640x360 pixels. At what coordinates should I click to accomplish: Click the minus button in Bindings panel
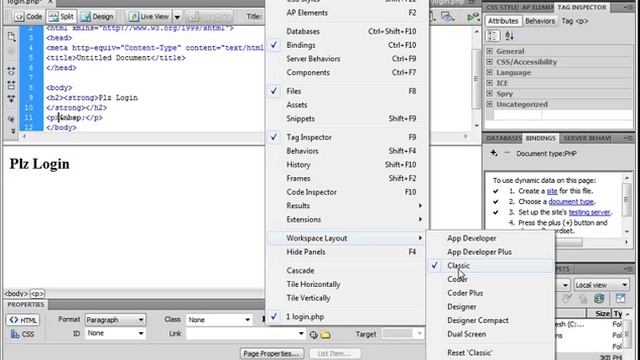tap(507, 153)
